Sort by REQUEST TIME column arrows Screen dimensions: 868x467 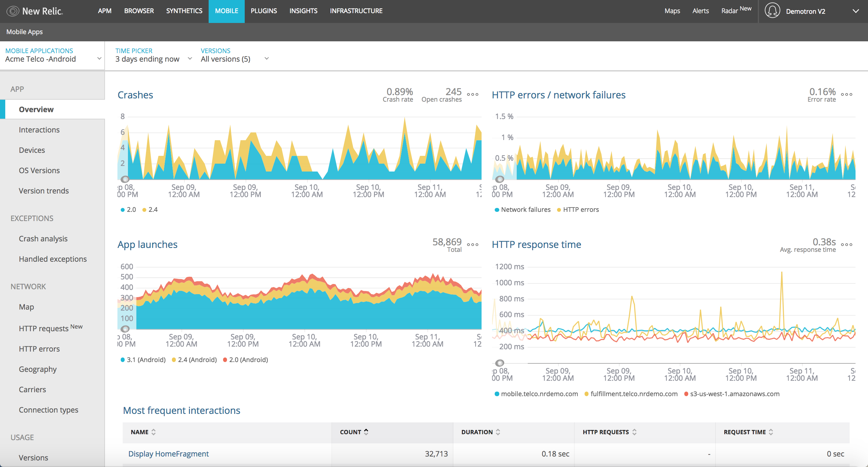tap(771, 432)
